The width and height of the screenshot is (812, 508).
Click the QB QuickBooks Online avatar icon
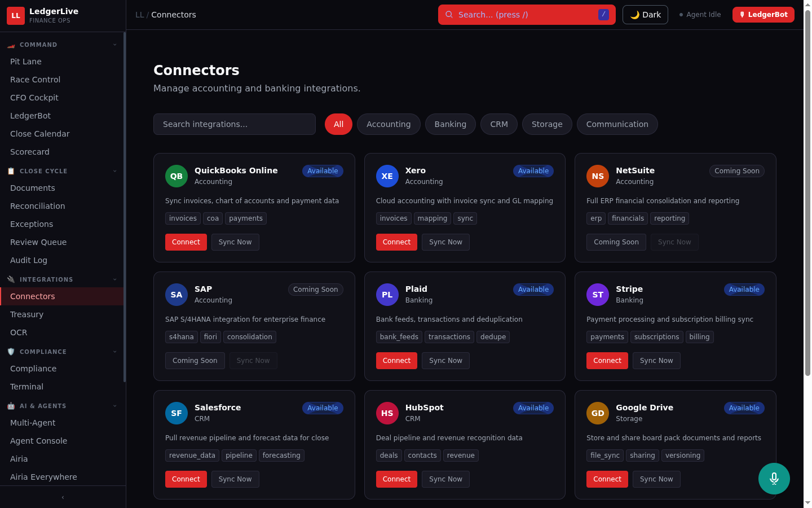point(176,176)
